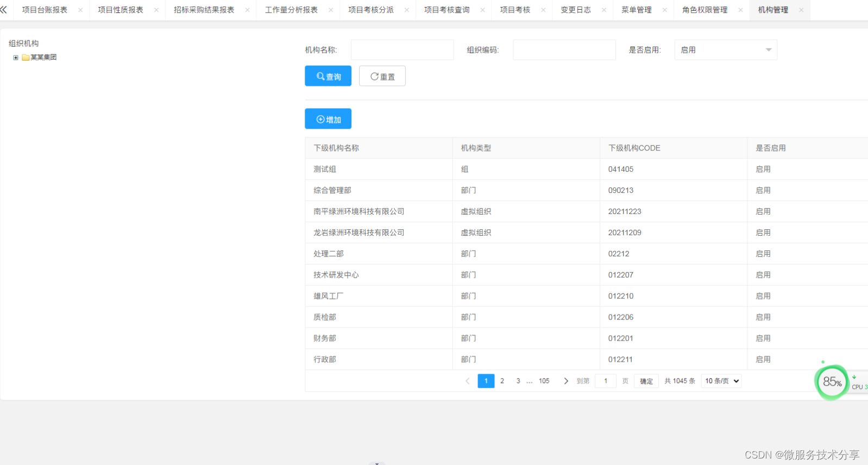Close the 菜单管理 tab
This screenshot has height=465, width=868.
(665, 10)
